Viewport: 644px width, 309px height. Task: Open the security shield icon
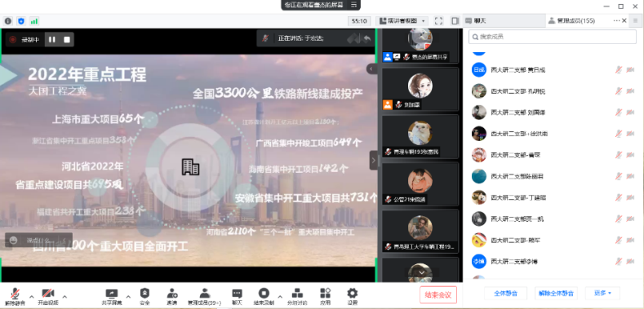tap(144, 296)
